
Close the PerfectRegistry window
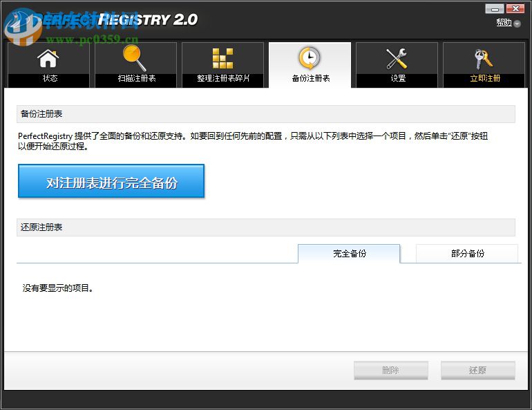(x=515, y=9)
